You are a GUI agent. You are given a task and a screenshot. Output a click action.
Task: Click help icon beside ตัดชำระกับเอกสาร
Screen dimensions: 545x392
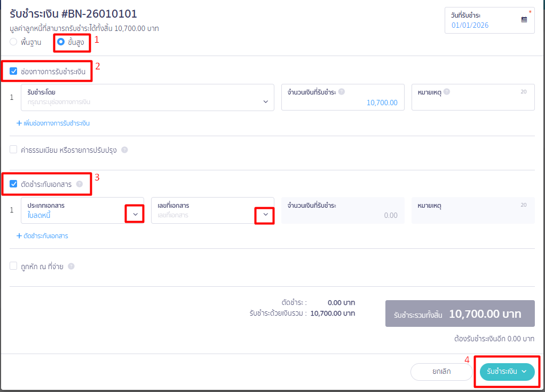pyautogui.click(x=80, y=184)
